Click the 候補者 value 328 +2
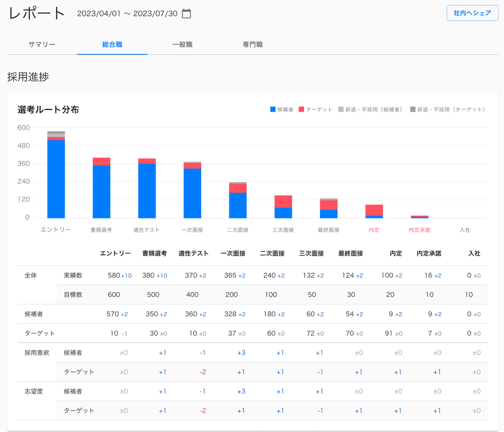 tap(235, 314)
